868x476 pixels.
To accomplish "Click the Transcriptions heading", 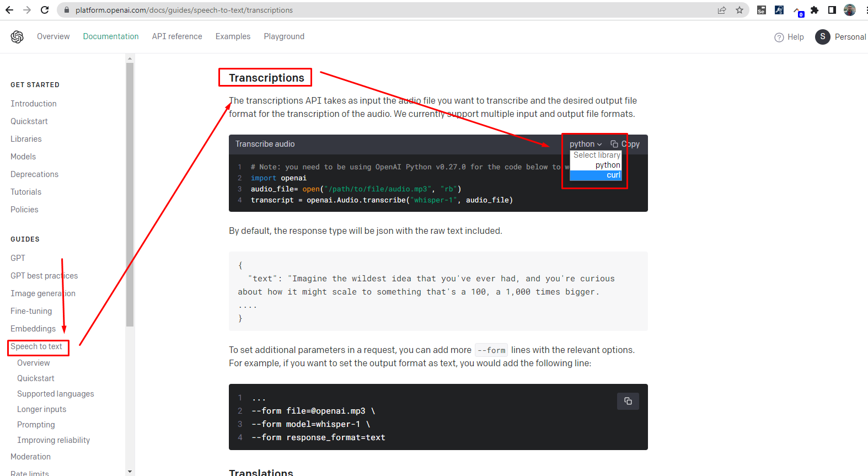I will click(266, 78).
